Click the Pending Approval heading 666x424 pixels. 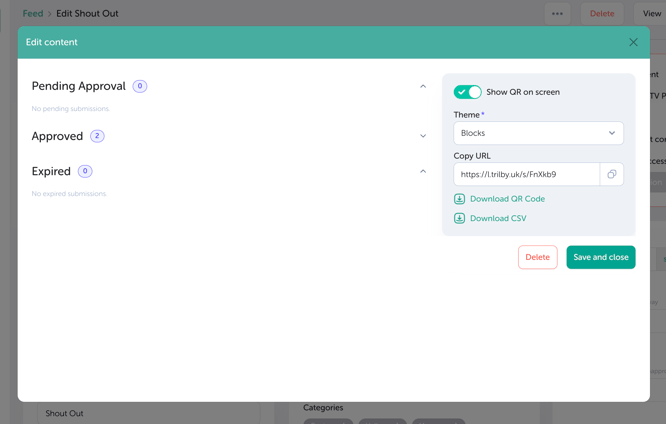click(79, 86)
